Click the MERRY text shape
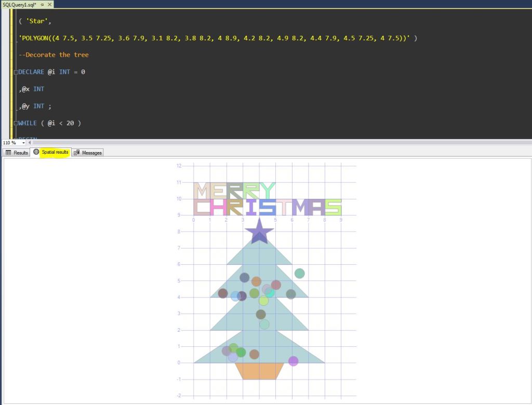The image size is (532, 405). click(x=234, y=191)
